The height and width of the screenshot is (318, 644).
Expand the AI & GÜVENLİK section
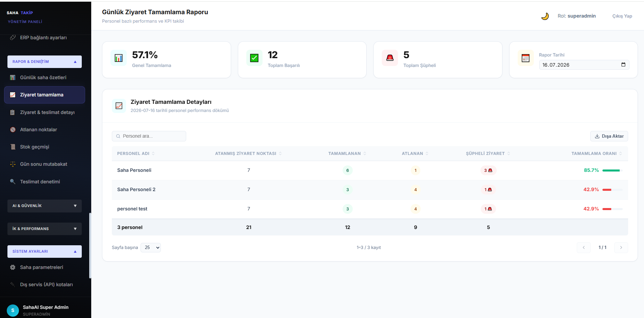(x=45, y=206)
